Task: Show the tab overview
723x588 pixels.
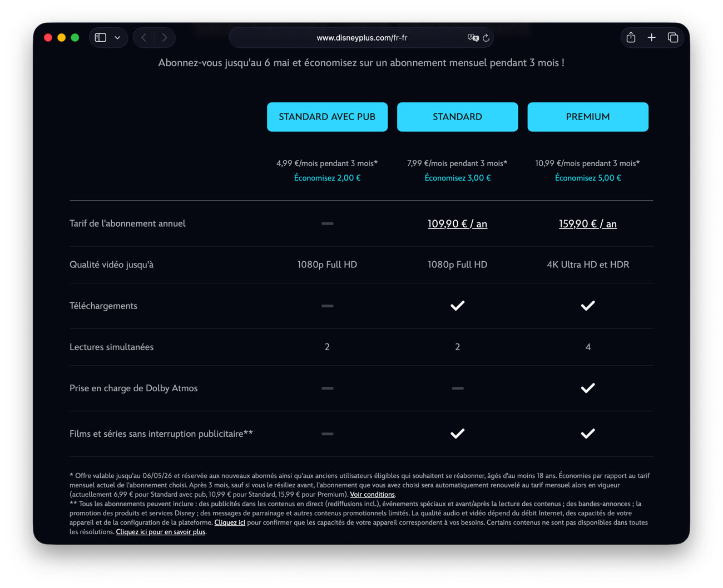Action: (672, 38)
